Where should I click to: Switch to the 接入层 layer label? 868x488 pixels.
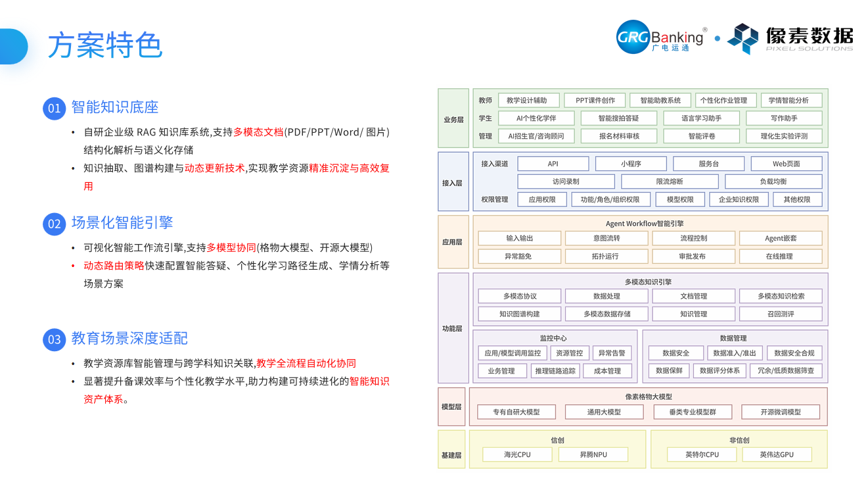coord(453,183)
